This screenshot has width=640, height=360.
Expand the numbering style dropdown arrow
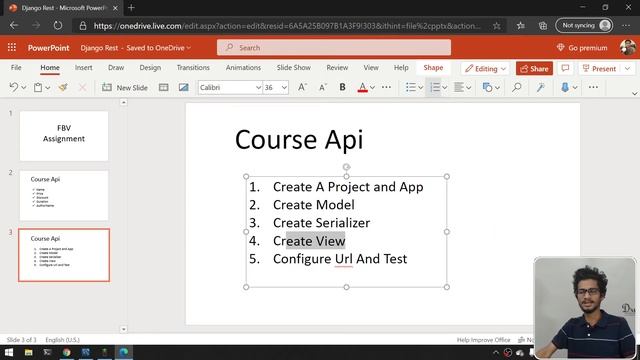pos(444,88)
